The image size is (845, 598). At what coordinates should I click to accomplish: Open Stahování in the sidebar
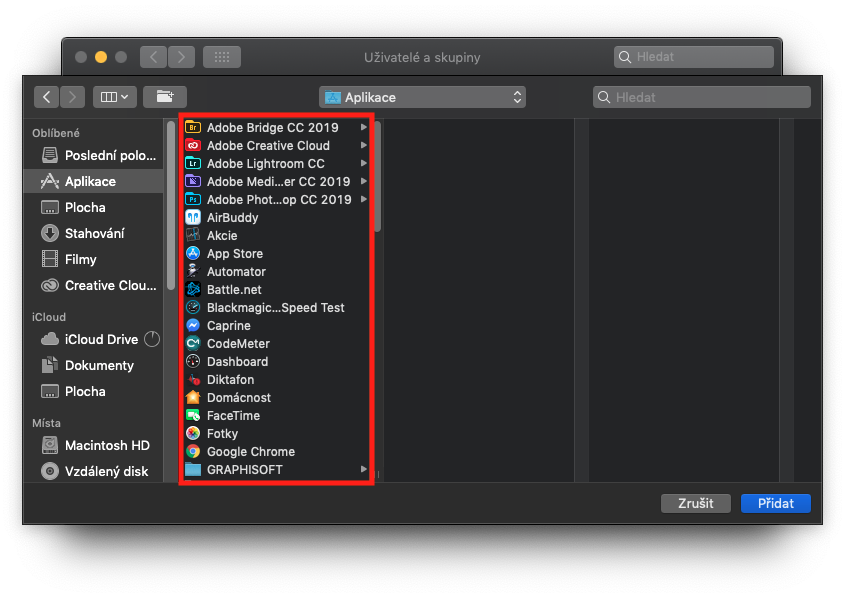[94, 233]
